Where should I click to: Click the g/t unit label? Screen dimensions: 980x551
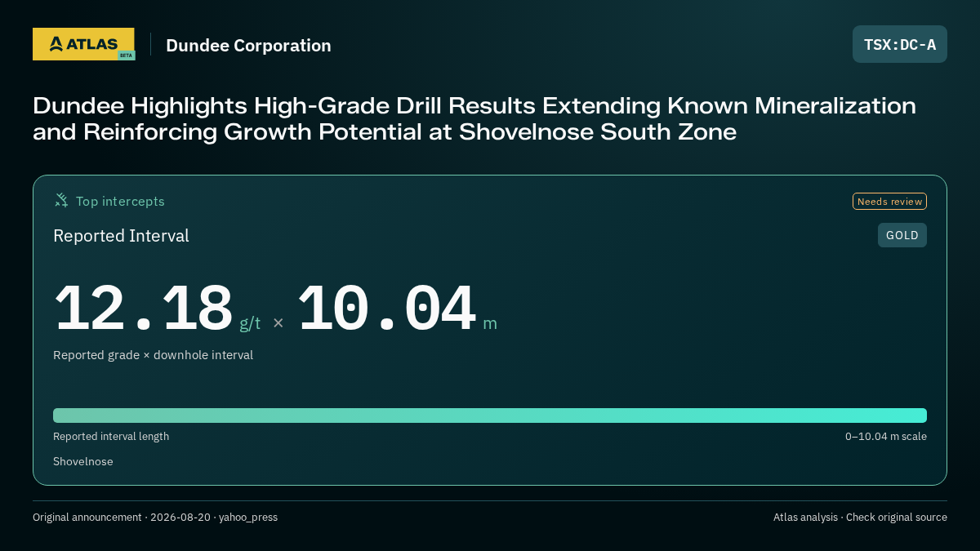pyautogui.click(x=250, y=323)
